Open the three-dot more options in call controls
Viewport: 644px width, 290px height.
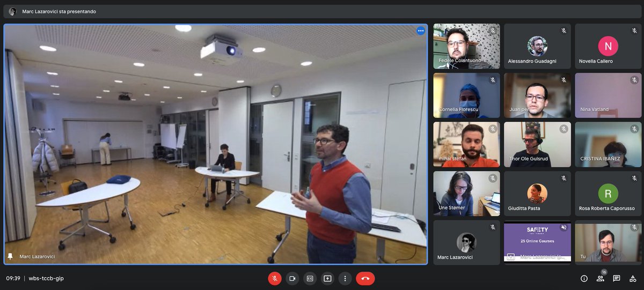[345, 278]
